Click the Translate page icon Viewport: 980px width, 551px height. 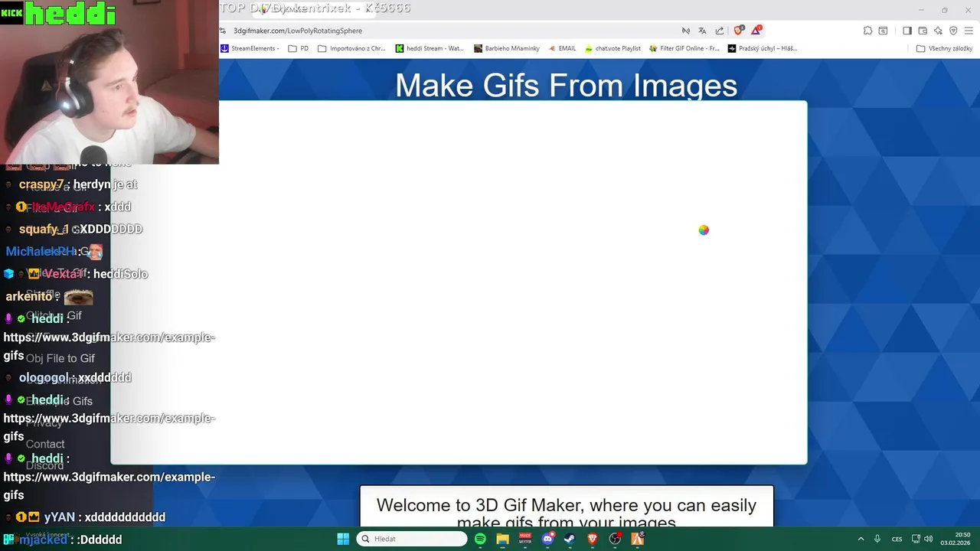coord(702,31)
